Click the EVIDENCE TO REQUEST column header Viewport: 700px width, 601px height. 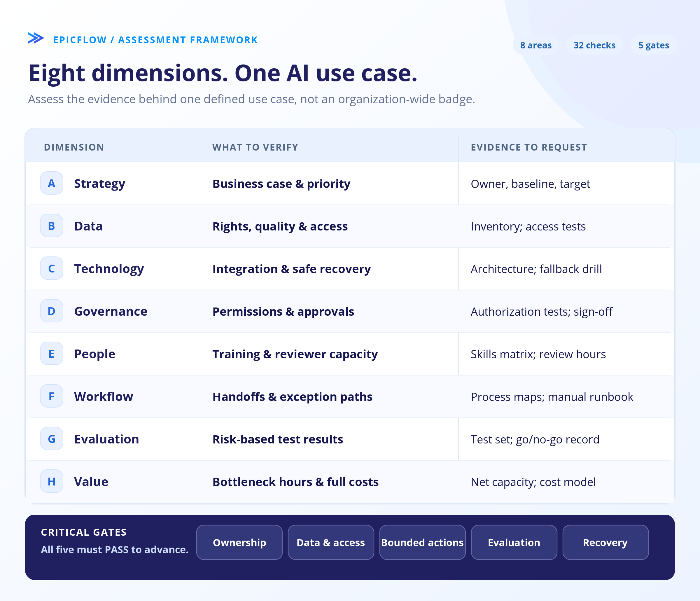click(x=529, y=147)
